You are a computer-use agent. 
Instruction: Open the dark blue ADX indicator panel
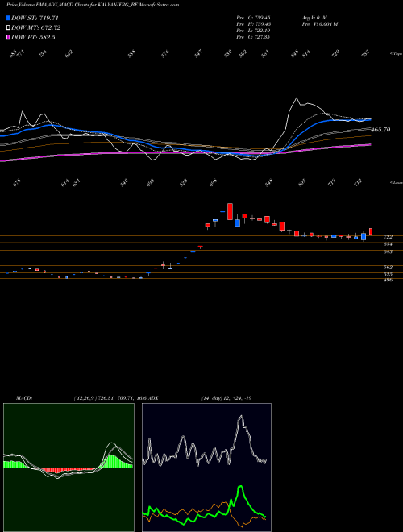point(206,468)
